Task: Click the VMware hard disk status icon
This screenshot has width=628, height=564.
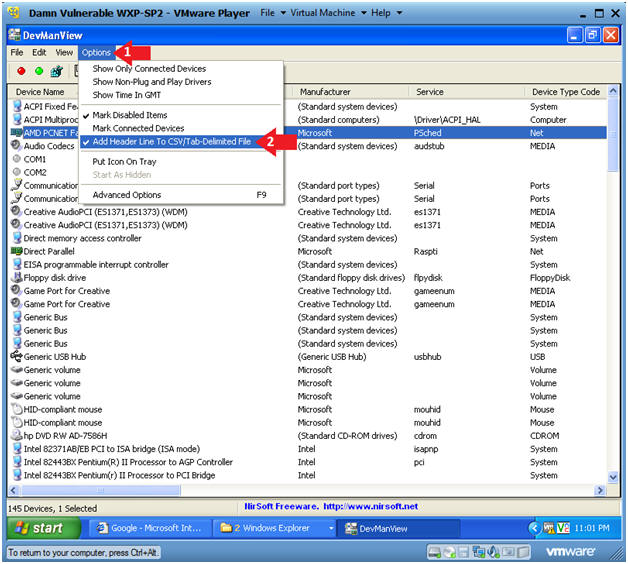Action: [434, 552]
